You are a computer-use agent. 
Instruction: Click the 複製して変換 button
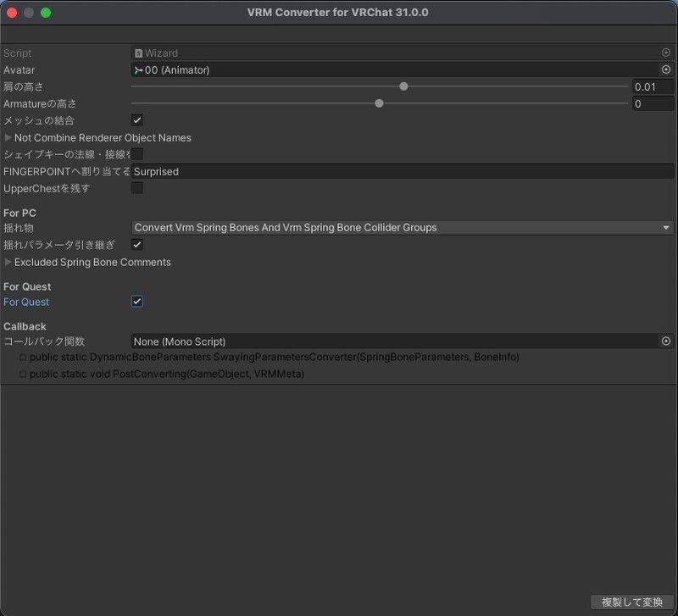(631, 602)
